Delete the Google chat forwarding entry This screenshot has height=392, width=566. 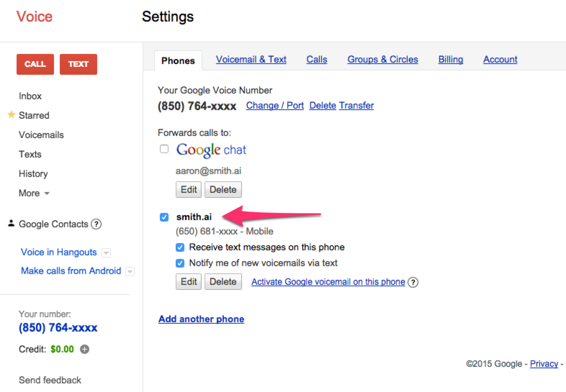[223, 190]
